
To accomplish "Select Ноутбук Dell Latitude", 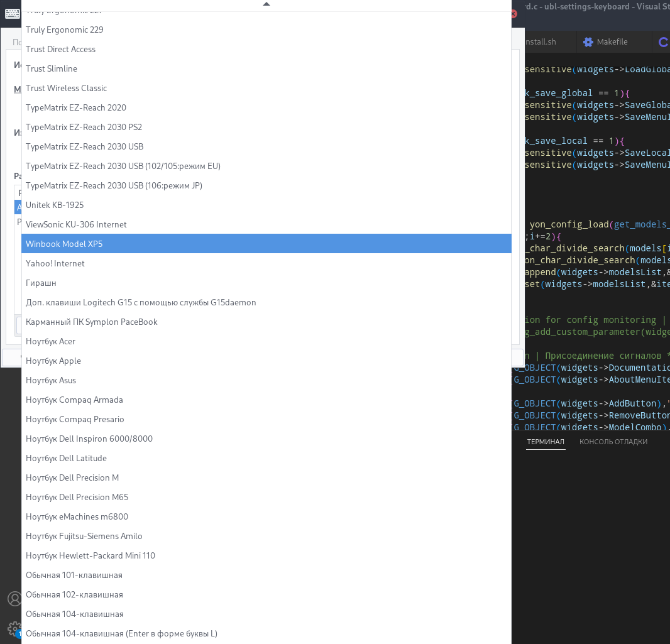I will pyautogui.click(x=266, y=458).
